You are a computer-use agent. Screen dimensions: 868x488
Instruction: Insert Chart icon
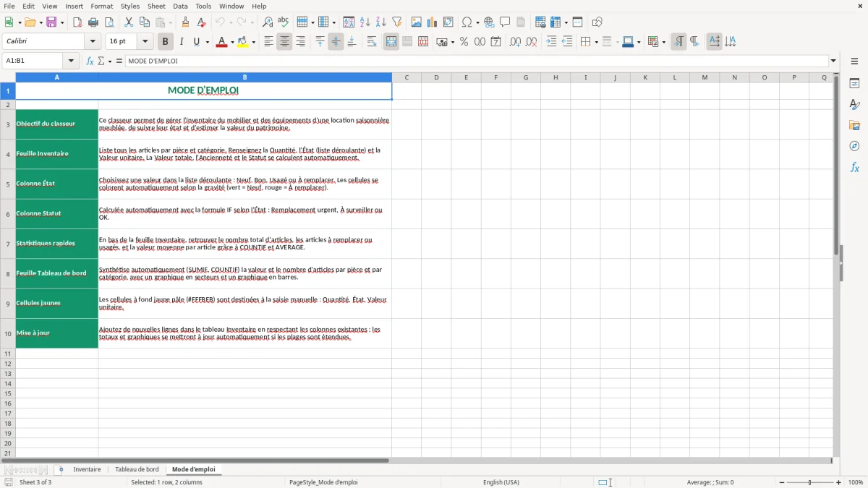[x=433, y=22]
